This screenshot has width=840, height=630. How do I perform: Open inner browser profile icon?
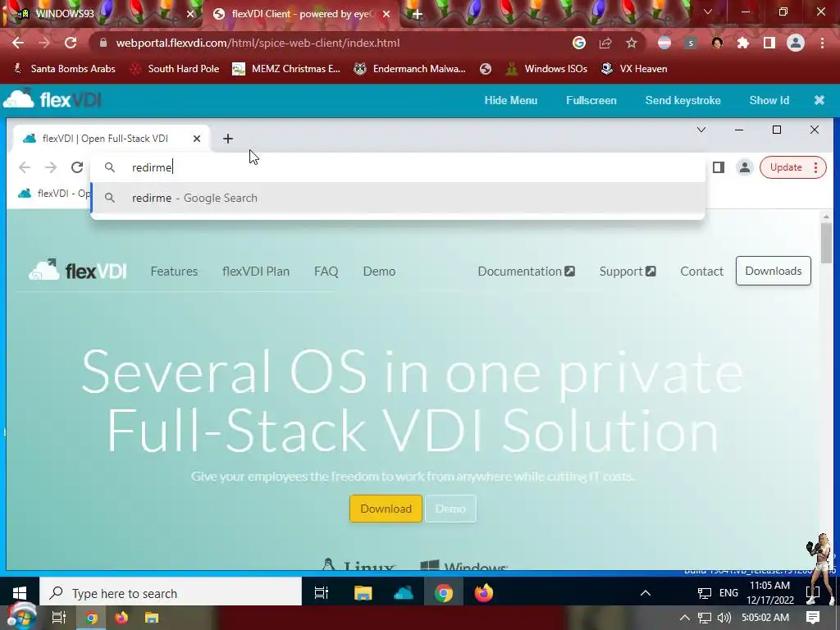point(745,167)
